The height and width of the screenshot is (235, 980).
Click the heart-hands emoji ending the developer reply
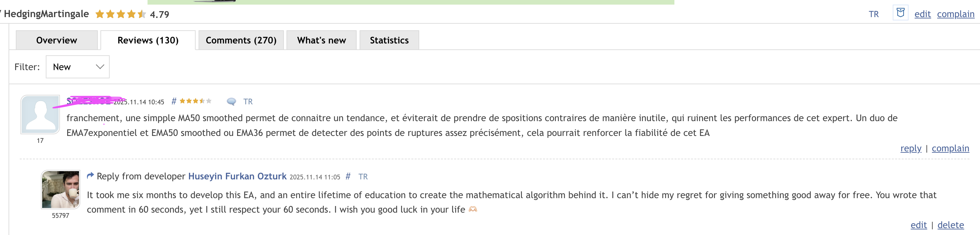(473, 210)
